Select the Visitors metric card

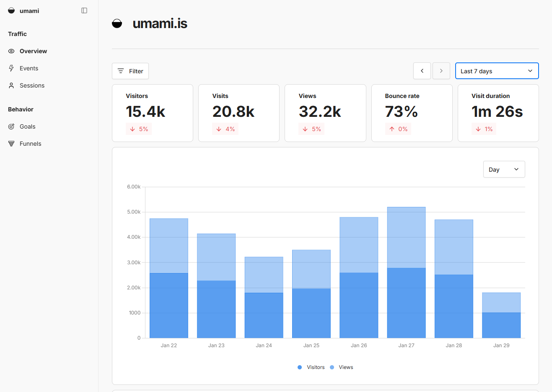(153, 113)
